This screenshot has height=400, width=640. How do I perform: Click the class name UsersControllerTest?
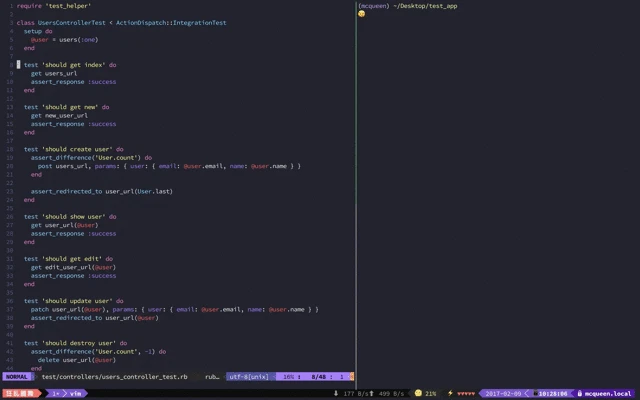[71, 23]
